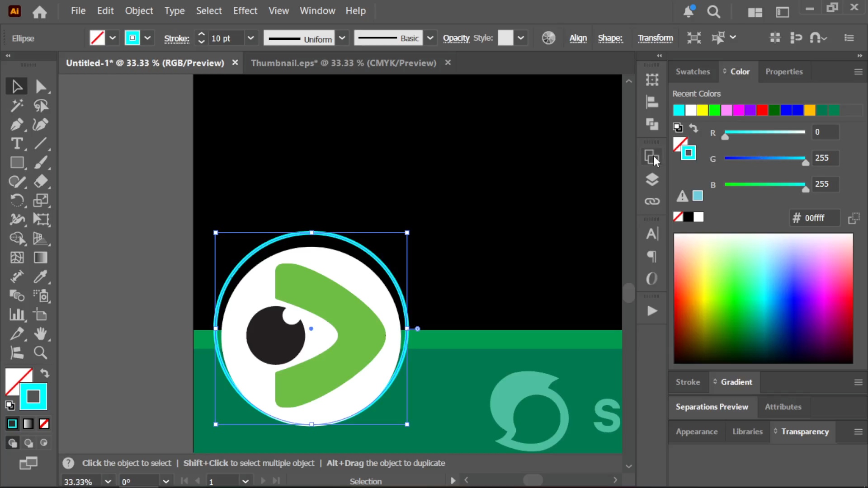868x488 pixels.
Task: Open the rotation angle dropdown
Action: (166, 481)
